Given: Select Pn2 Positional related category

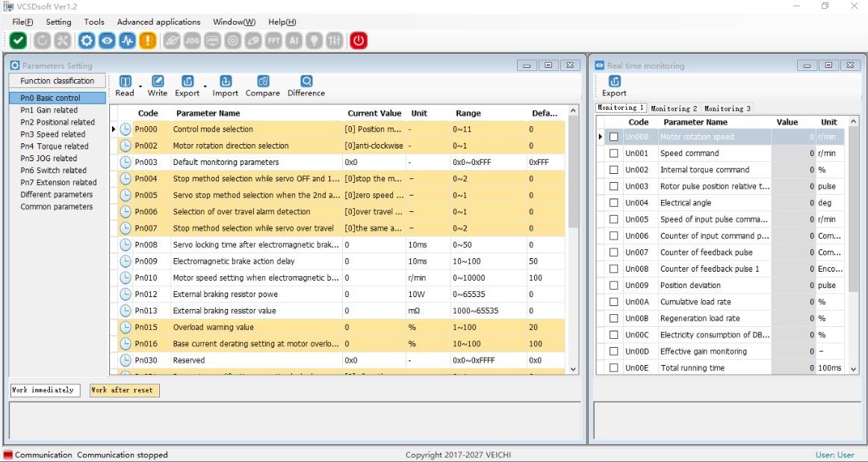Looking at the screenshot, I should [58, 122].
